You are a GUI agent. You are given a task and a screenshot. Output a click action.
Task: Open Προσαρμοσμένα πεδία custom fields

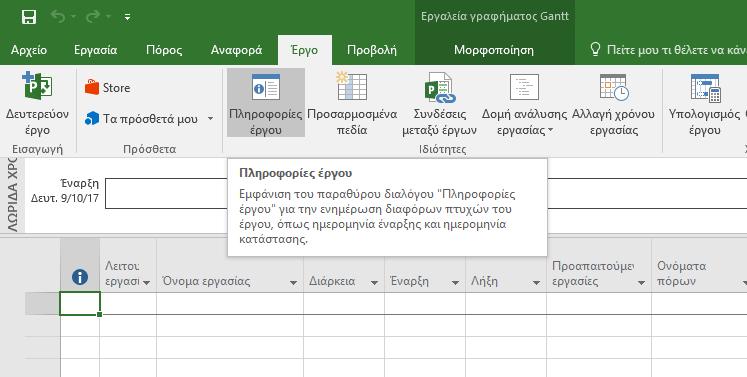pos(352,103)
